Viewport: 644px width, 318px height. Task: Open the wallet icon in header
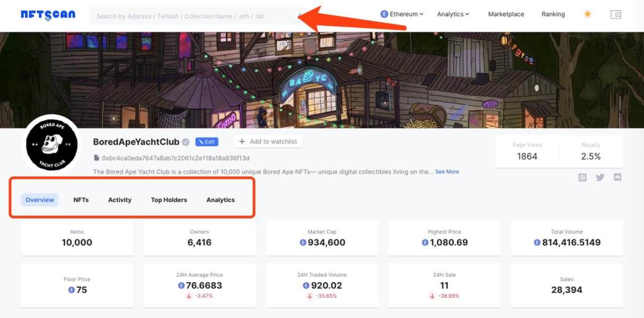tap(615, 15)
